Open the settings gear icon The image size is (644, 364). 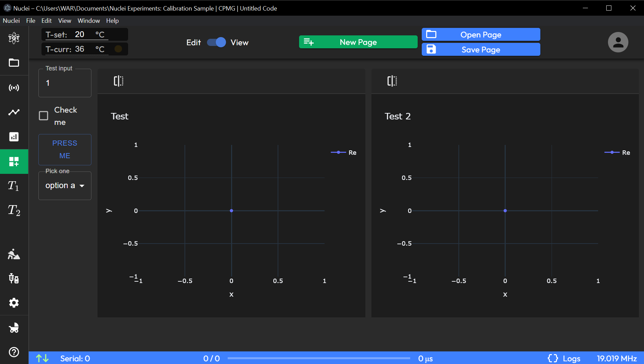pos(14,303)
